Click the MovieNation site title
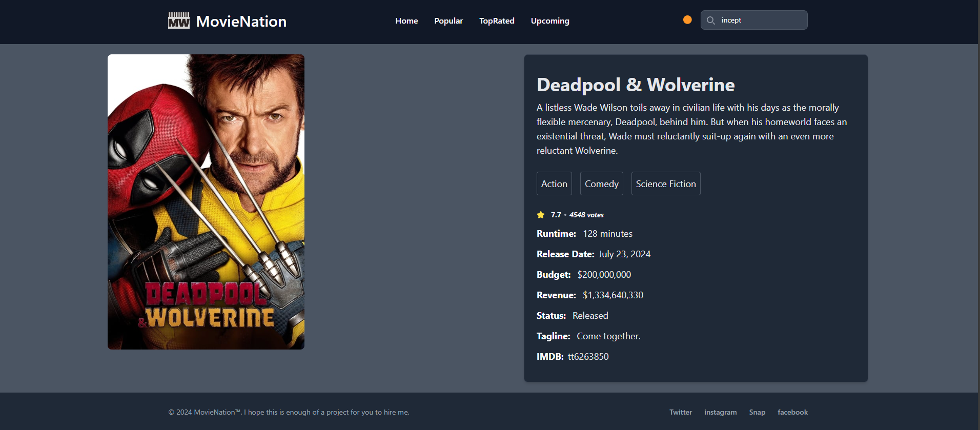This screenshot has width=980, height=430. tap(241, 21)
